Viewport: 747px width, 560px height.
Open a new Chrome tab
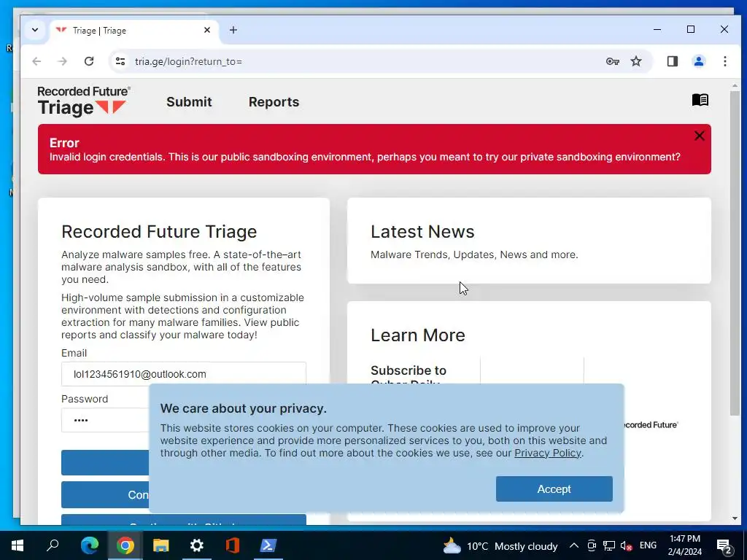pos(233,30)
